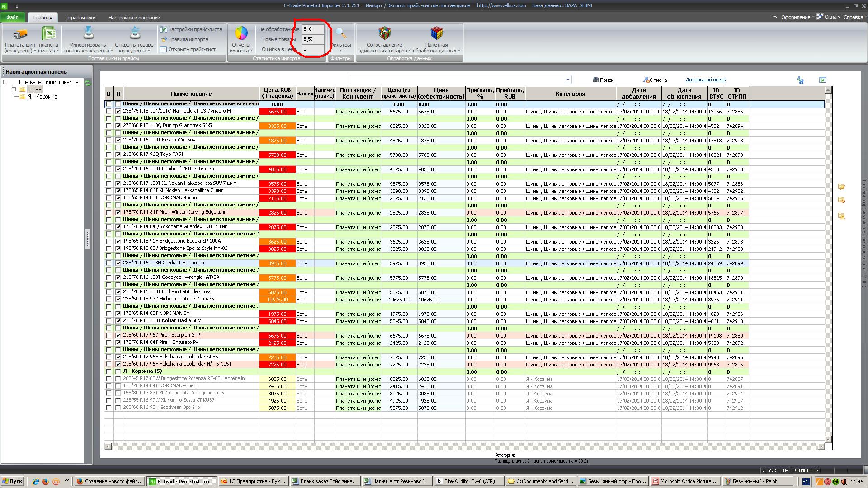Open the search combo box dropdown arrow

tap(568, 80)
